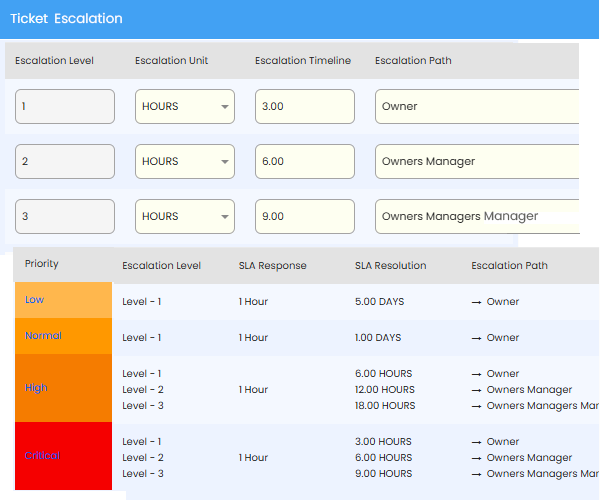The width and height of the screenshot is (600, 500).
Task: Click the '9.00 HOURS' resolution value
Action: [383, 474]
